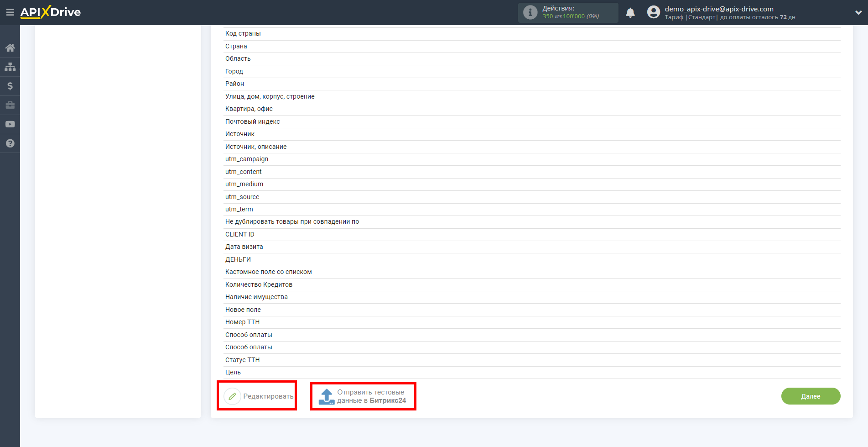
Task: Select the Количество Кредитов row
Action: pos(532,285)
